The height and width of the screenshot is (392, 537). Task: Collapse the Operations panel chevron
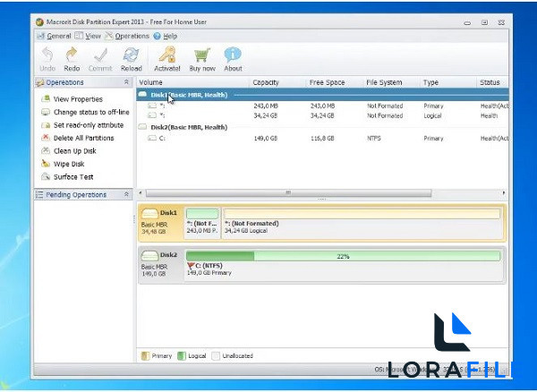126,82
